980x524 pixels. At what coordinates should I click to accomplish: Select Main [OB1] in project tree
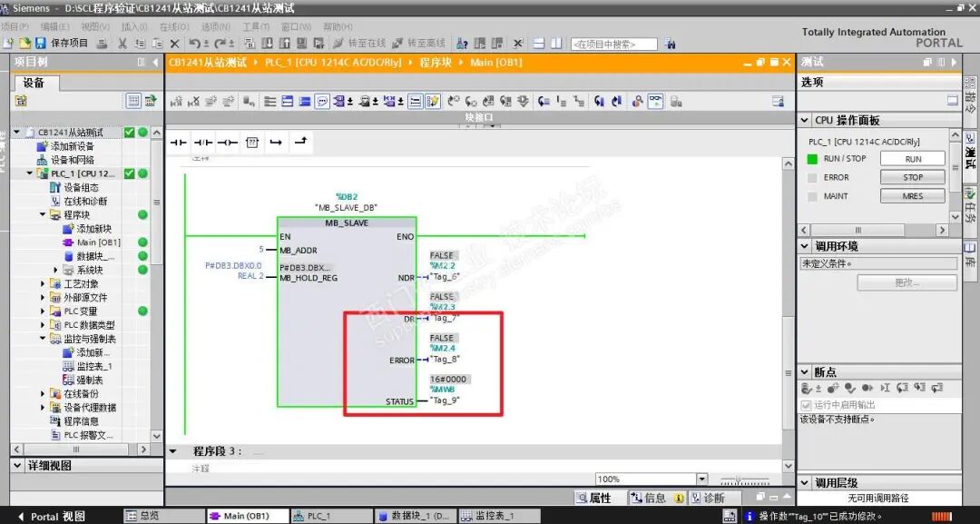(98, 242)
